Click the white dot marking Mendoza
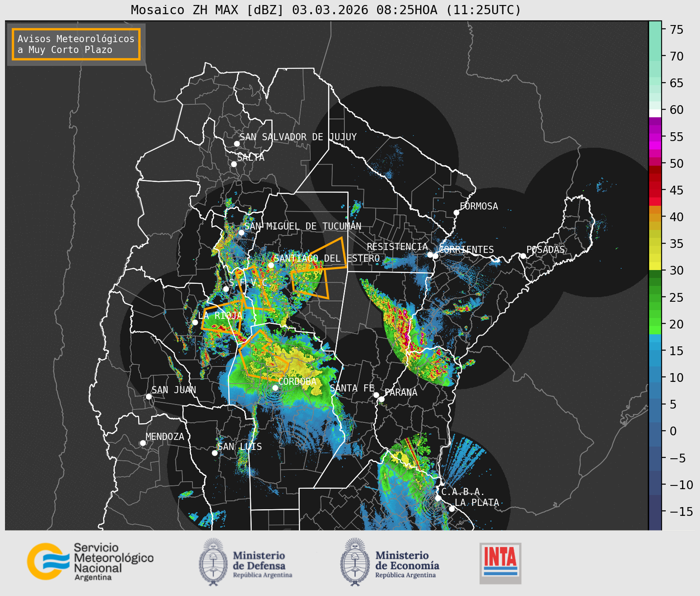Viewport: 700px width, 596px height. tap(143, 443)
